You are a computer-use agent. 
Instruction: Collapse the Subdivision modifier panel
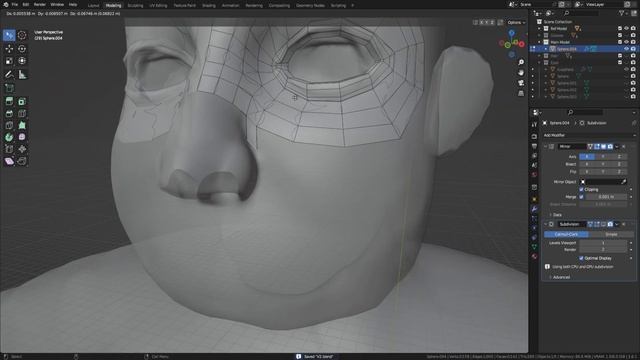tap(545, 224)
